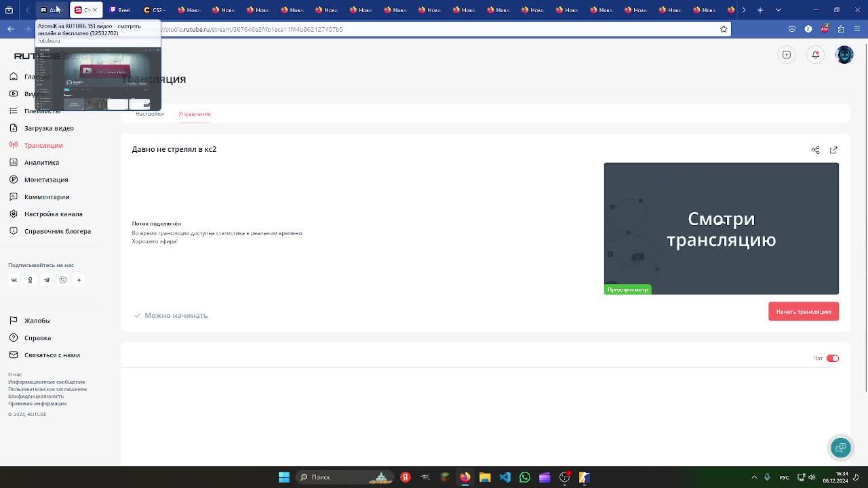Image resolution: width=868 pixels, height=488 pixels.
Task: Open the О нас footer link
Action: pyautogui.click(x=15, y=375)
